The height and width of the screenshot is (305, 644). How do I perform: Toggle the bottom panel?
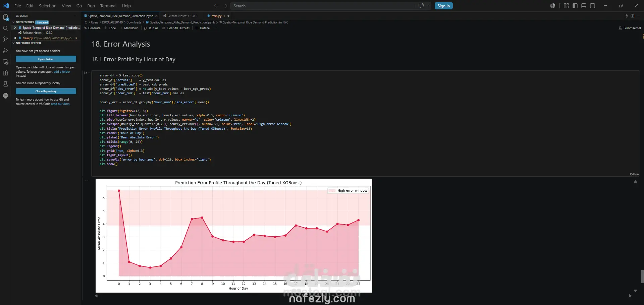point(584,6)
